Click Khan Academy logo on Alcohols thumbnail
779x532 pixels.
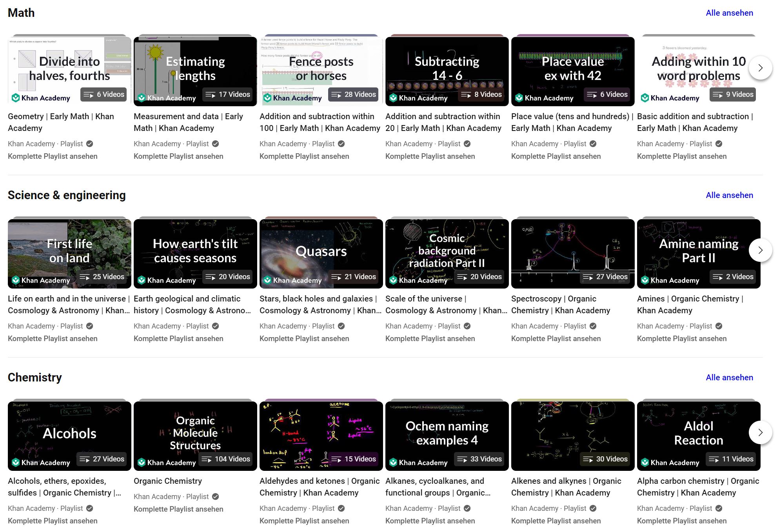tap(41, 463)
